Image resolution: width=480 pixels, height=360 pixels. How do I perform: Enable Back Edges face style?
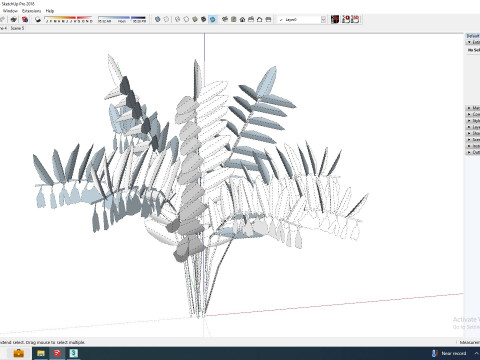(166, 19)
